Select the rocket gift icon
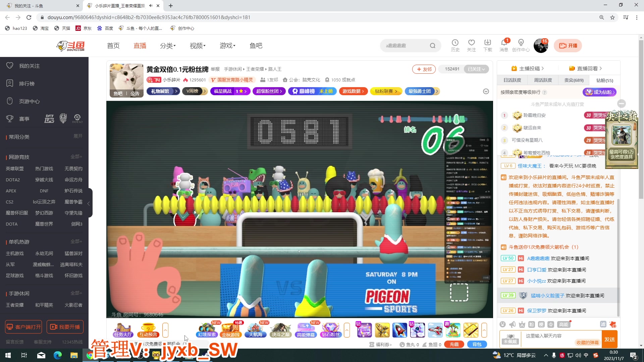The image size is (644, 362). tap(399, 330)
